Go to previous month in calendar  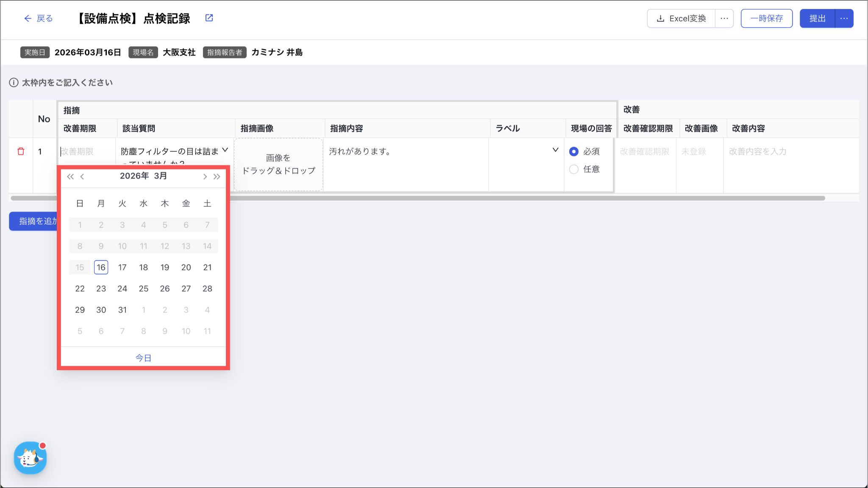tap(82, 176)
